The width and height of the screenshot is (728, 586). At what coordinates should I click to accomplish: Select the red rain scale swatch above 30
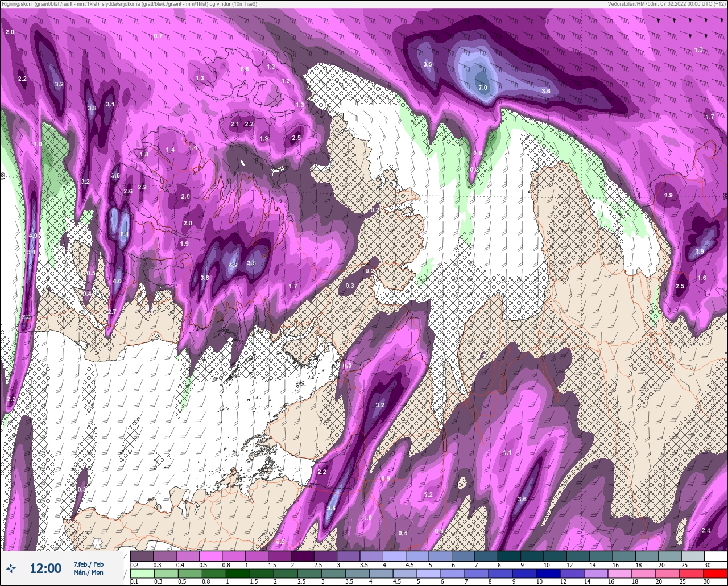click(x=715, y=573)
